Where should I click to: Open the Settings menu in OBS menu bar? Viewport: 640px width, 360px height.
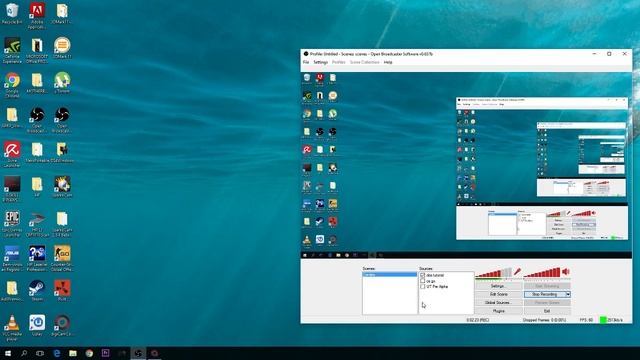pos(320,62)
